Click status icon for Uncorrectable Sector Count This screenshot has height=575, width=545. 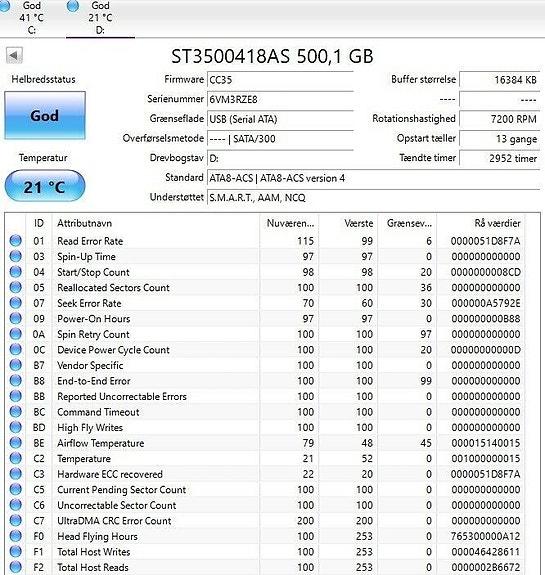15,505
